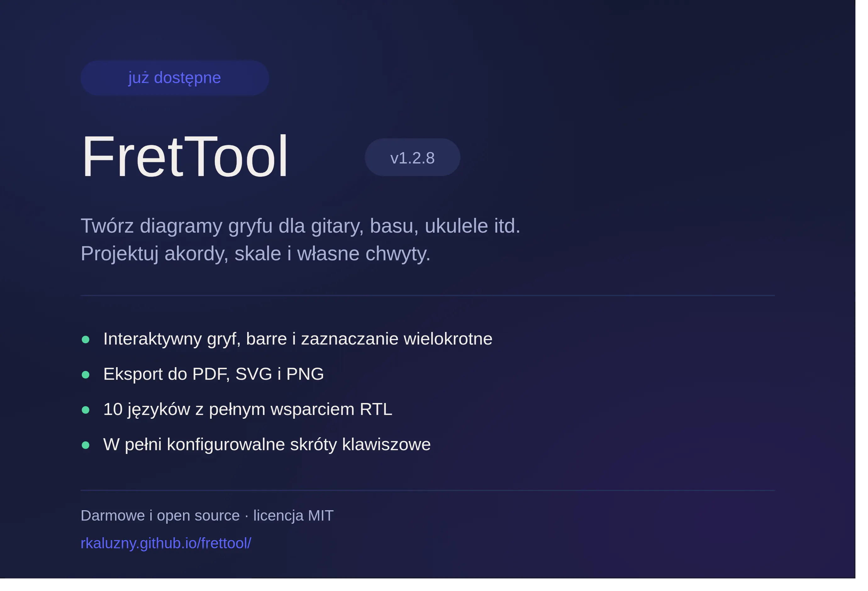Screen dimensions: 868x591
Task: Open the rkaluzny.github.io/frettool/ link
Action: coord(166,543)
